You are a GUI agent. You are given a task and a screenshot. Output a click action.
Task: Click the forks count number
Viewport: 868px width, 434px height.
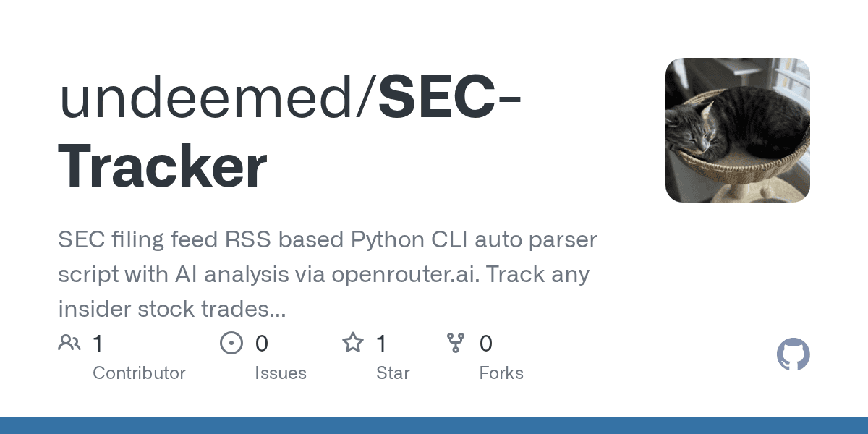click(486, 344)
